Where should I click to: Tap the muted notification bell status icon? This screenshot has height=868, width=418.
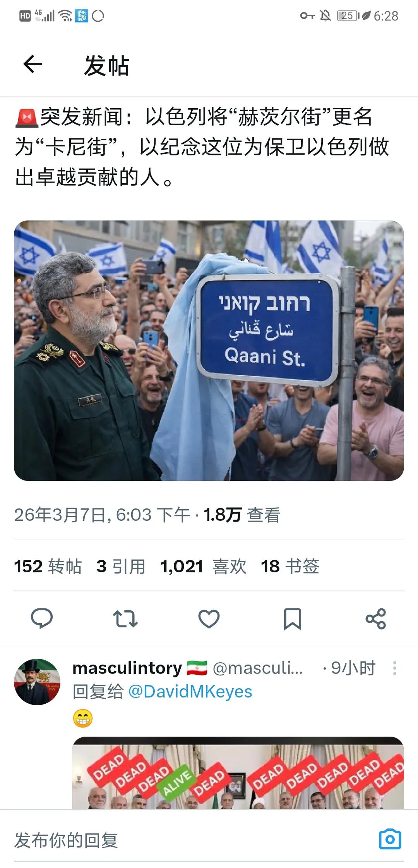(325, 16)
